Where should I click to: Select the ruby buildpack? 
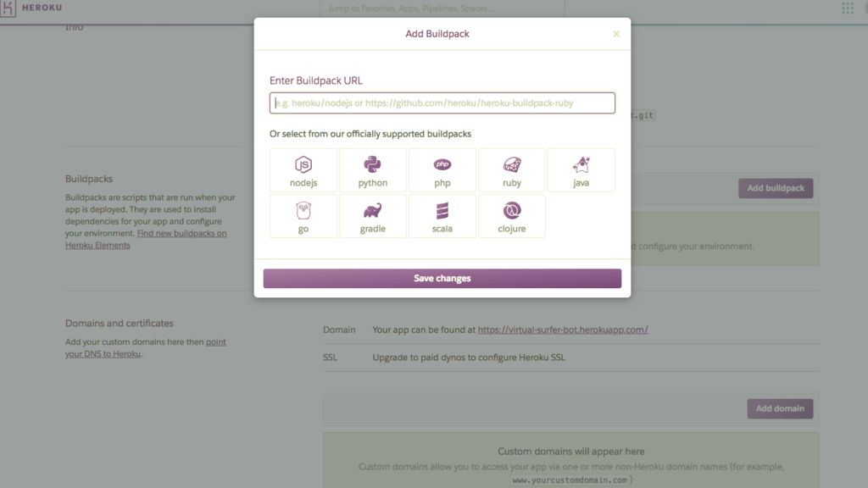click(511, 170)
